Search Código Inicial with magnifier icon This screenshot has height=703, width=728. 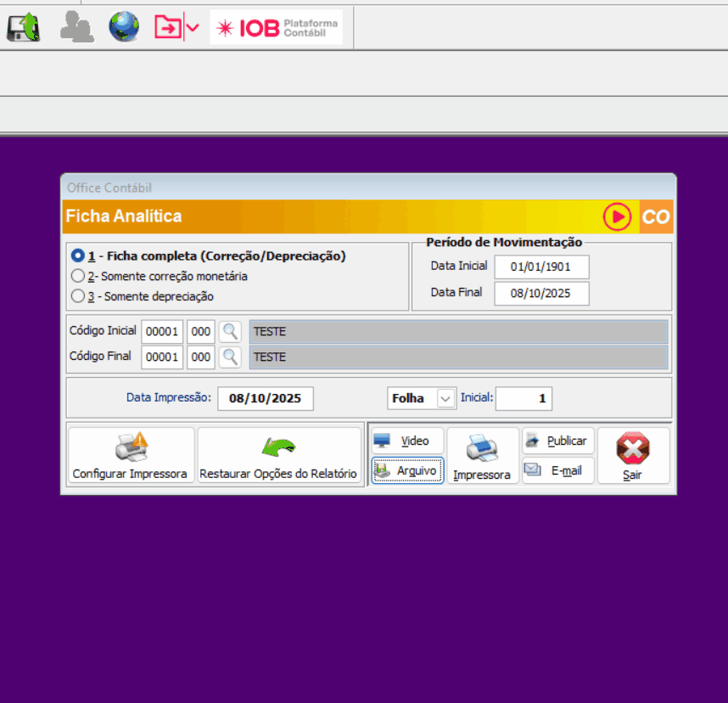click(x=230, y=331)
